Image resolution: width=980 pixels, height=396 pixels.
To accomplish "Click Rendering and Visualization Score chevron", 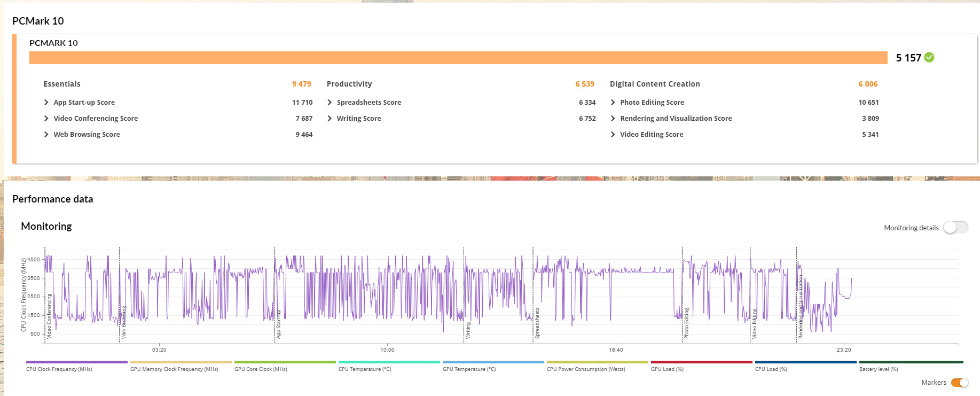I will point(613,119).
